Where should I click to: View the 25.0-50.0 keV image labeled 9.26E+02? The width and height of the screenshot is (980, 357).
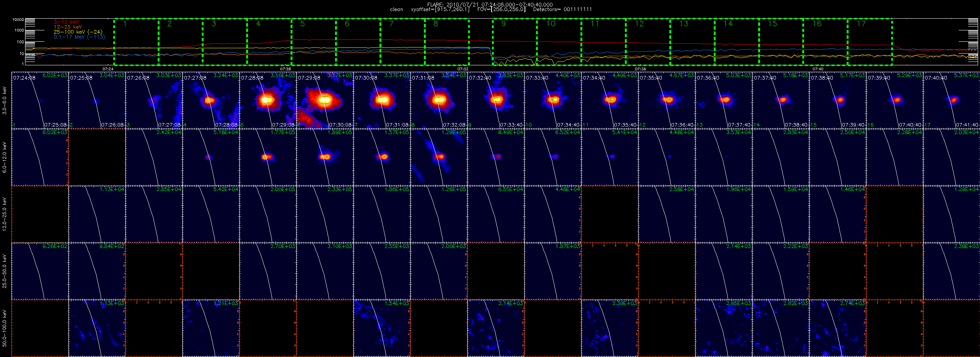point(40,271)
